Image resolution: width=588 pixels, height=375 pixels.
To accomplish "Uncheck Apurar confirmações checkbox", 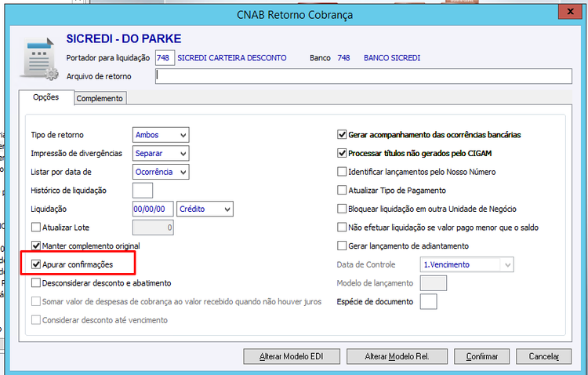I will 36,264.
